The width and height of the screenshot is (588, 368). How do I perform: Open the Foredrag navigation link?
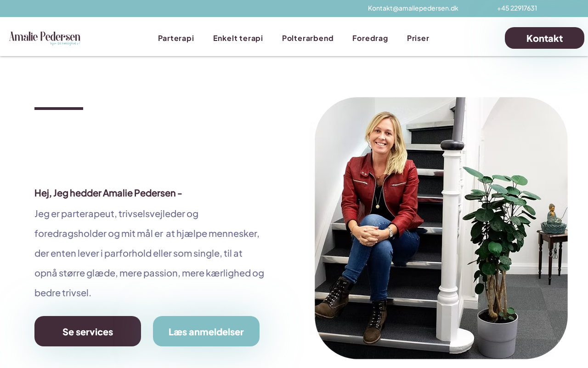[x=370, y=38]
